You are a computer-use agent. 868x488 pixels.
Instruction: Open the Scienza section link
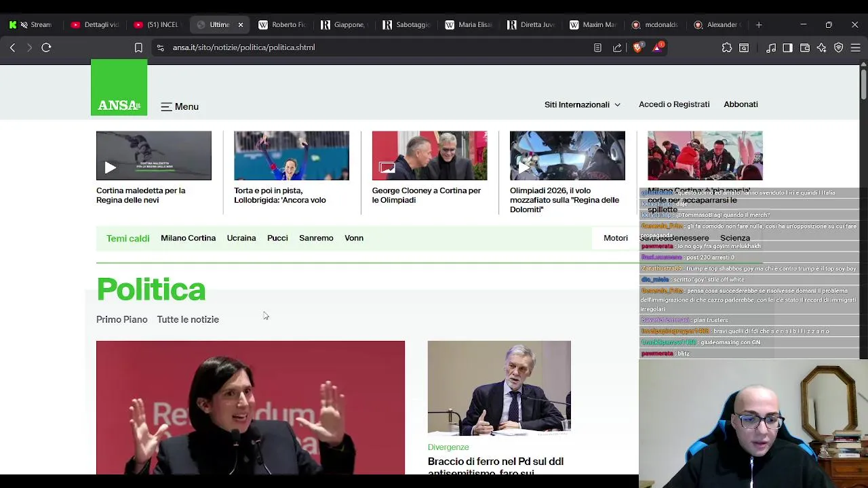pyautogui.click(x=735, y=238)
